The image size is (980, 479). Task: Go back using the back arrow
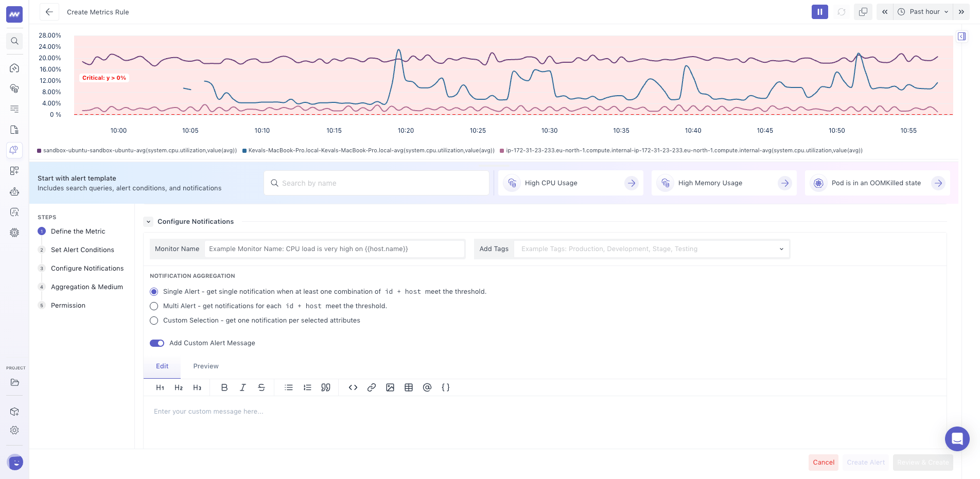coord(49,12)
